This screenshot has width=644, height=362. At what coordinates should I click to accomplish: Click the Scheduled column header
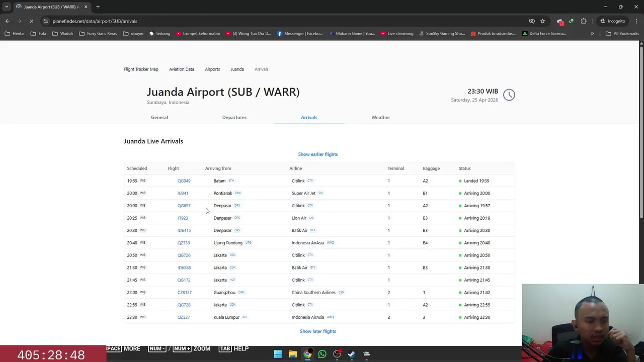pyautogui.click(x=137, y=168)
